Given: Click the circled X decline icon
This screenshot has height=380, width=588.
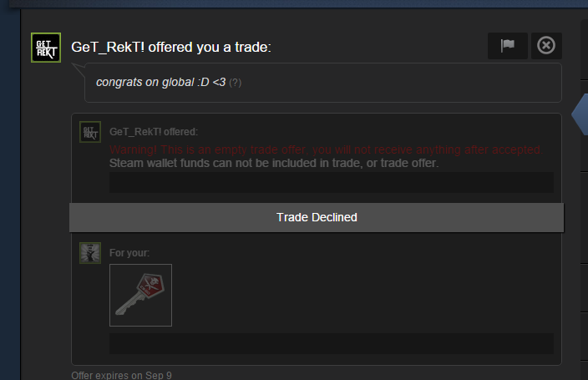Looking at the screenshot, I should click(546, 46).
